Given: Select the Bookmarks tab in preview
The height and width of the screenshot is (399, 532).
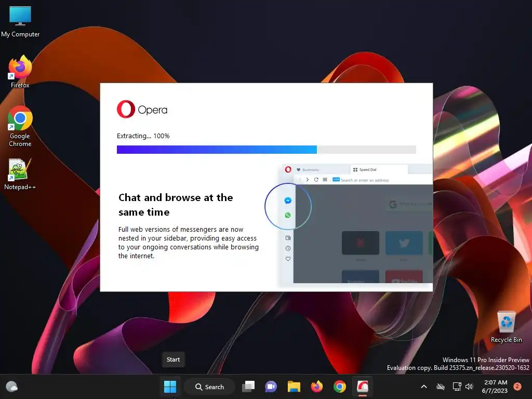Looking at the screenshot, I should [322, 170].
